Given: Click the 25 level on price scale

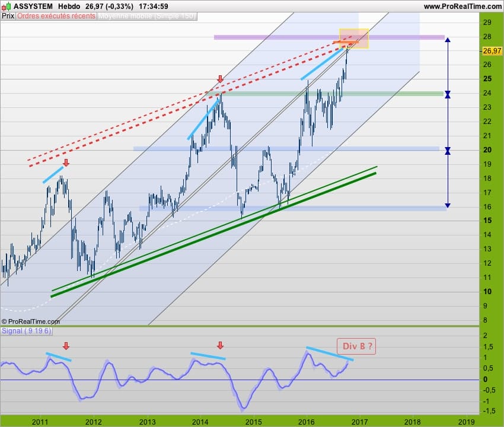Looking at the screenshot, I should (x=487, y=79).
